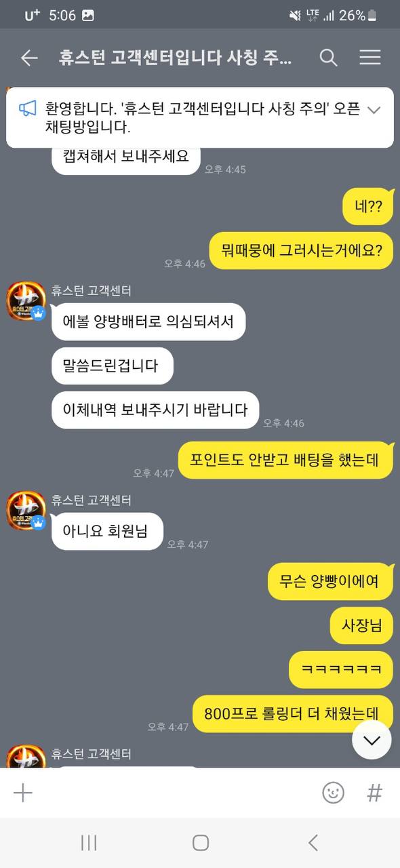Viewport: 400px width, 868px height.
Task: Jump to latest message arrow button
Action: click(372, 740)
